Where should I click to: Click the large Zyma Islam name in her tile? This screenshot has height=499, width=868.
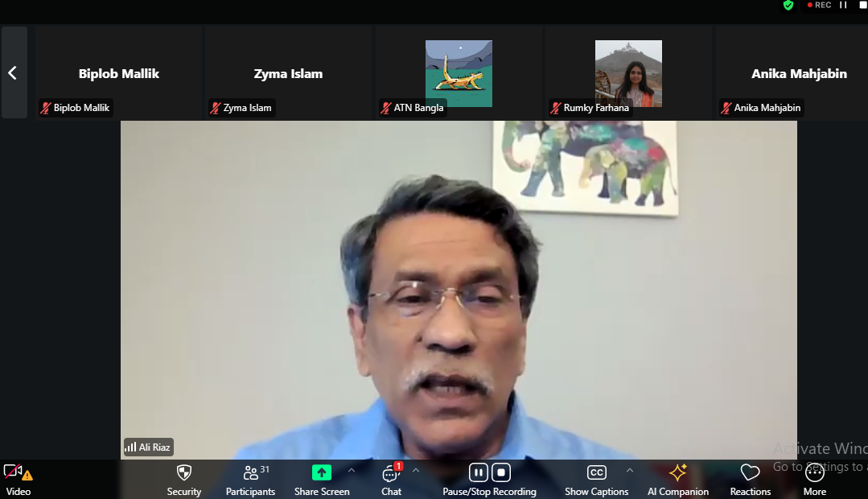click(288, 74)
